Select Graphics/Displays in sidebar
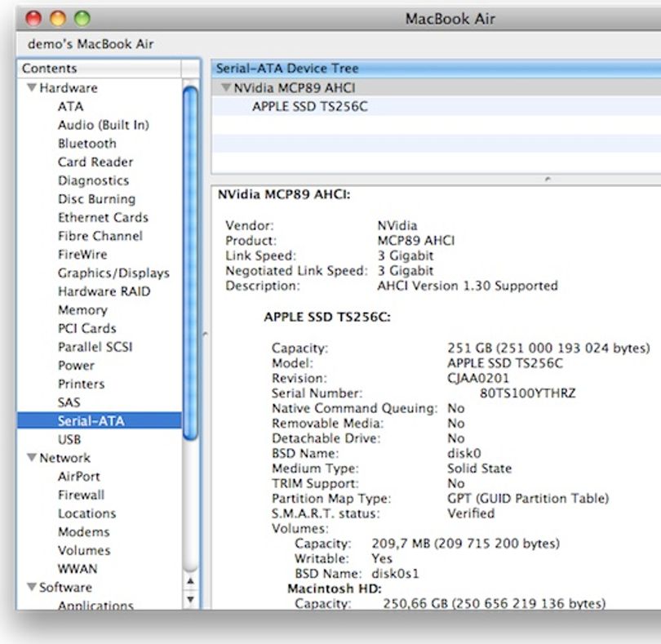 (x=113, y=273)
